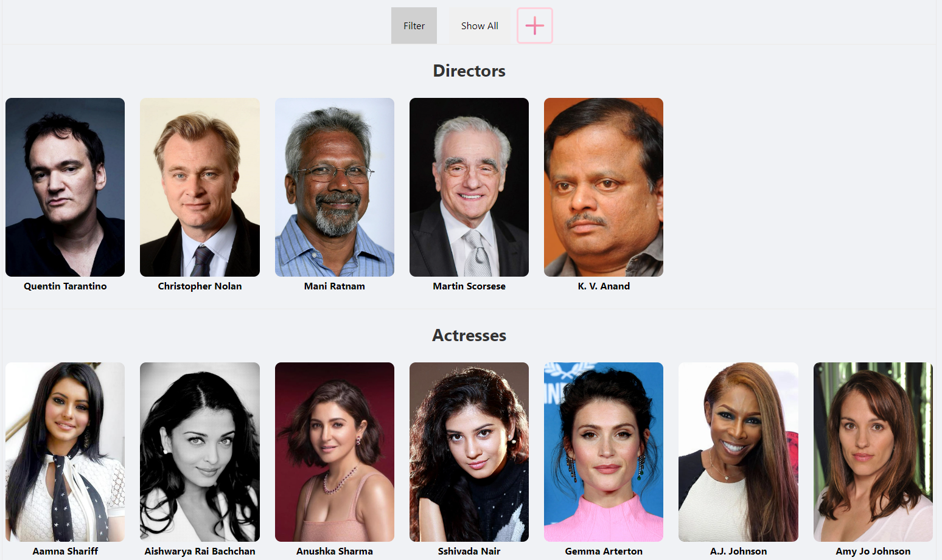Open Quentin Tarantino's photo card
The image size is (942, 560).
[x=65, y=187]
